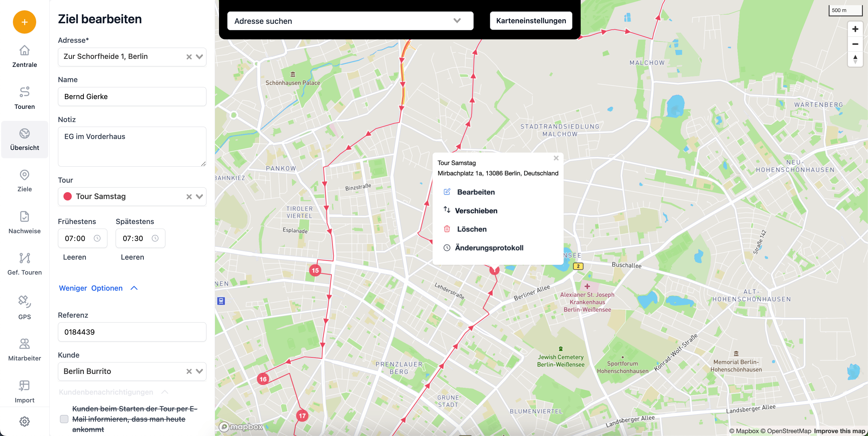868x436 pixels.
Task: Open the settings gear icon
Action: pyautogui.click(x=24, y=421)
